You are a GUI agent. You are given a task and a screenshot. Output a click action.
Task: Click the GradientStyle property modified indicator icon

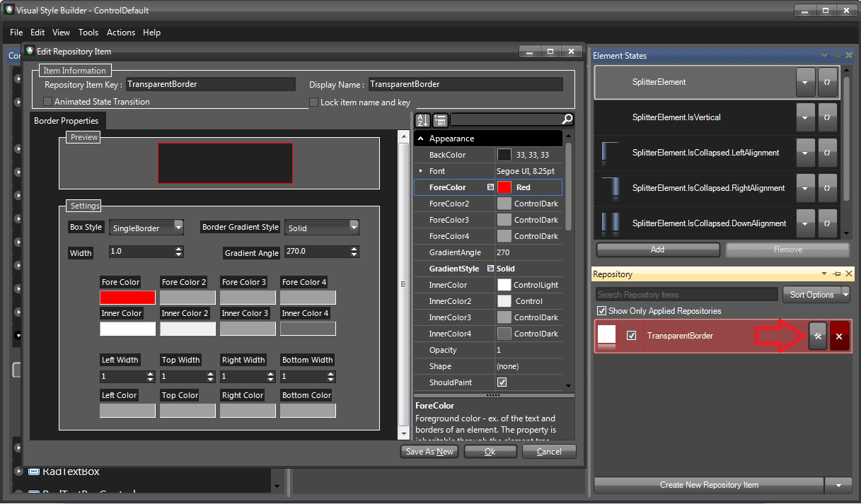pos(490,269)
